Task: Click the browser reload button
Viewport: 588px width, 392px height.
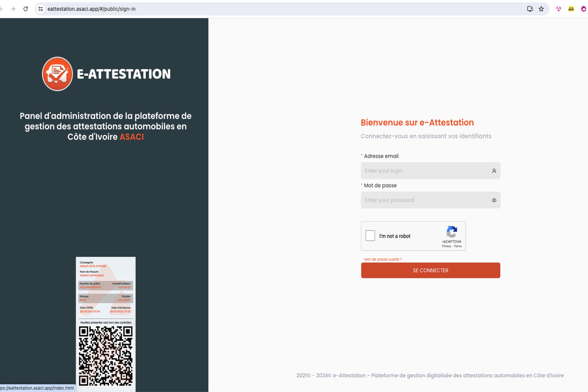Action: (26, 9)
